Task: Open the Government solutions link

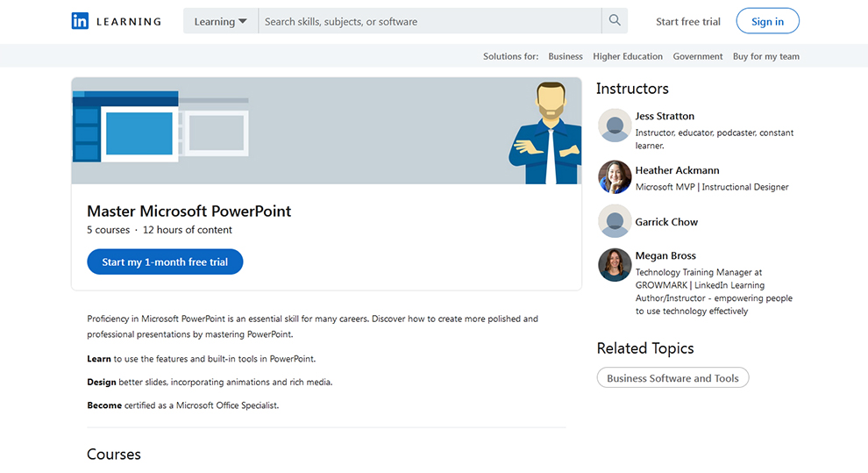Action: [x=698, y=56]
